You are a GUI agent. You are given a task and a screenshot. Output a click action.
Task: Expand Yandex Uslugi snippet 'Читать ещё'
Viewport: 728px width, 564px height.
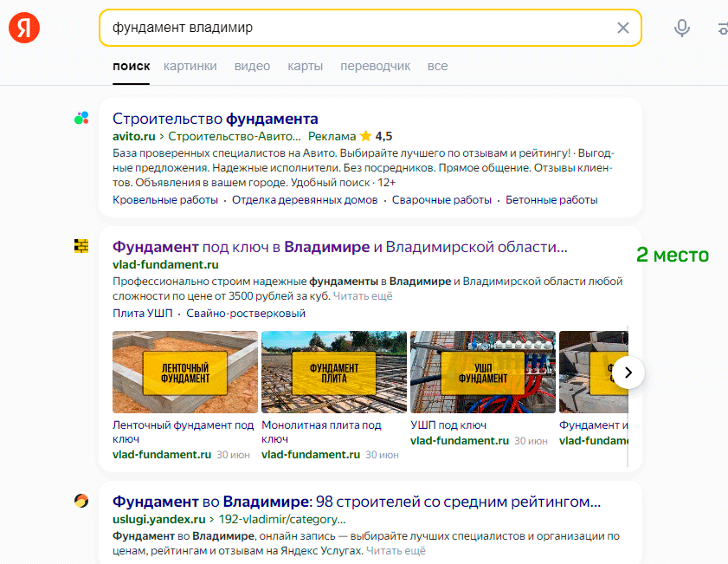click(x=396, y=550)
